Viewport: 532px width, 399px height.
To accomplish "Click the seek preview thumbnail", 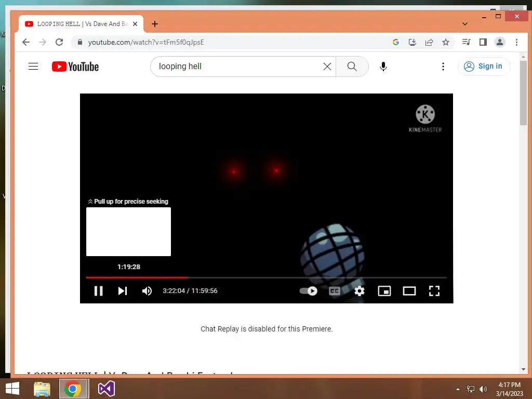I will tap(129, 232).
